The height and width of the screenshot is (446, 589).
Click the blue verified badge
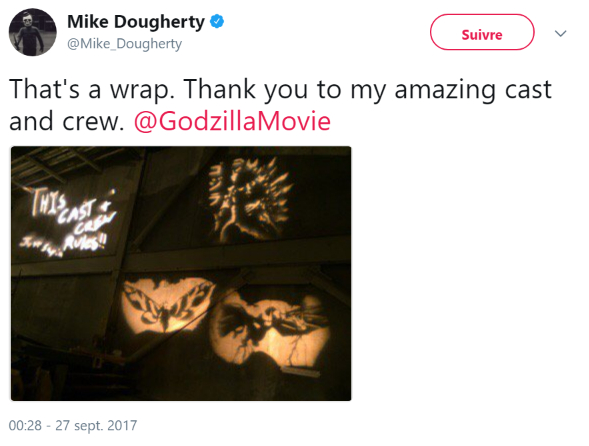217,21
